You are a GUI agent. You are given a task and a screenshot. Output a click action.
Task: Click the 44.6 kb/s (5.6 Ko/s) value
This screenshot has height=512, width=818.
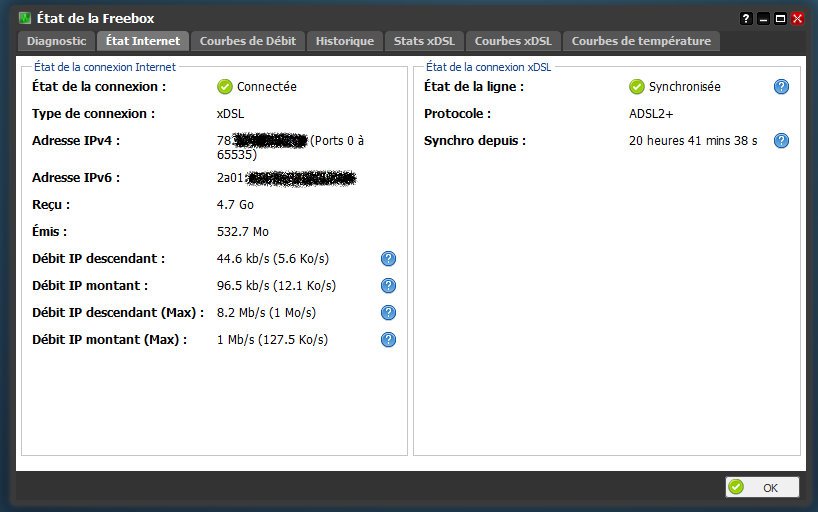click(273, 259)
